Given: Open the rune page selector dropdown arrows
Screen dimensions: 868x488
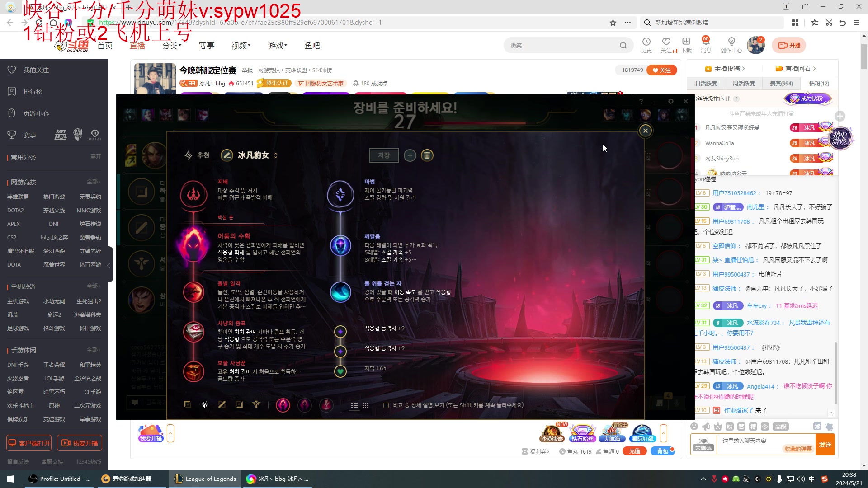Looking at the screenshot, I should tap(276, 155).
